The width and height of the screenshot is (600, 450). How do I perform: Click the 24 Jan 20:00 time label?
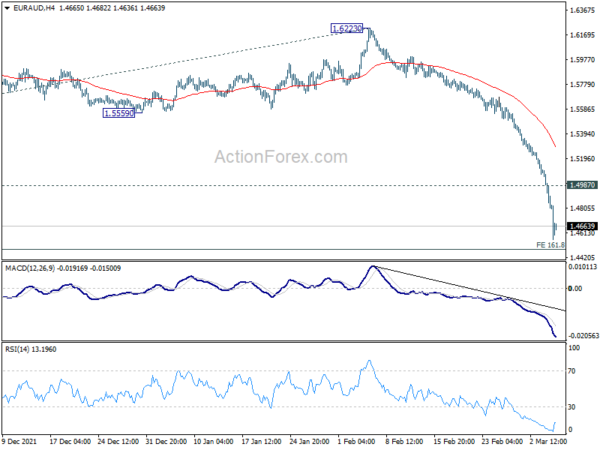pyautogui.click(x=309, y=441)
